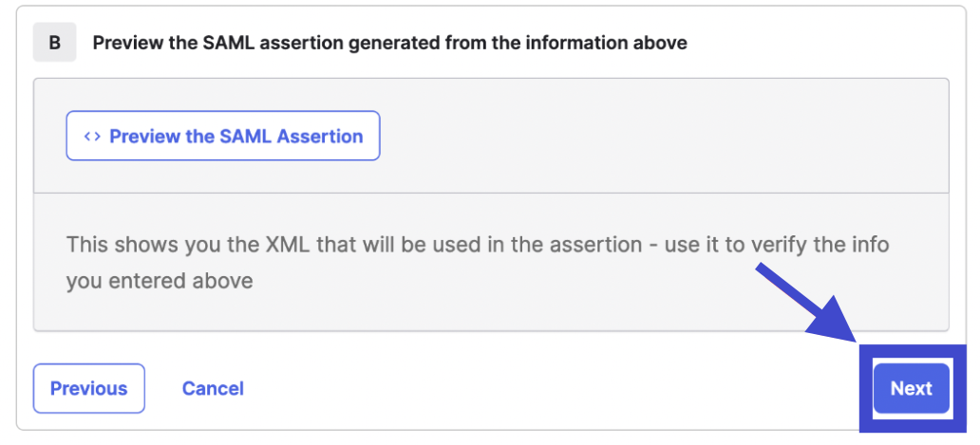Click the Next button

click(911, 388)
